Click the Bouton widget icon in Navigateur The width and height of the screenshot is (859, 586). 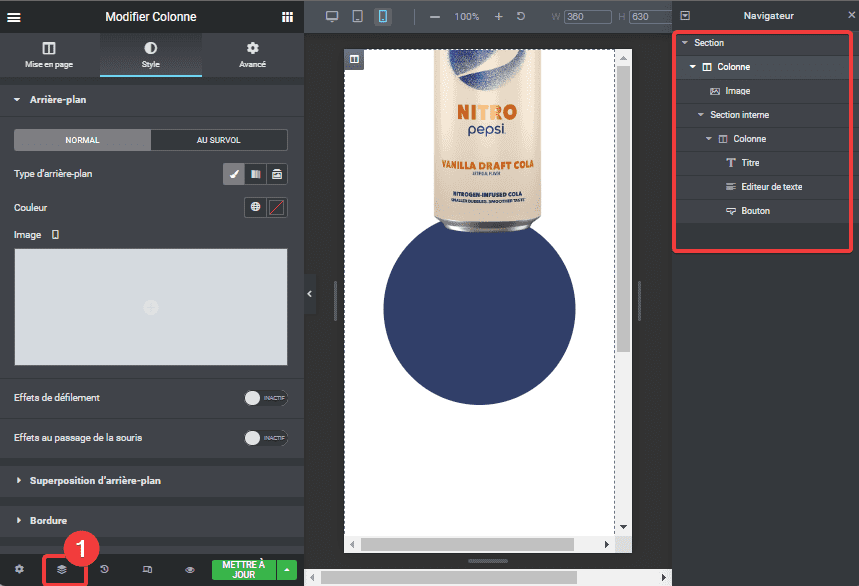pyautogui.click(x=731, y=211)
